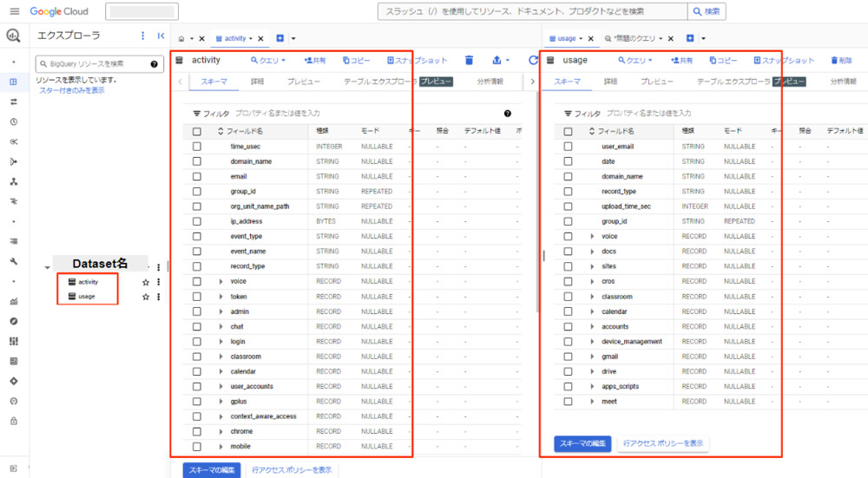Collapse the explorer panel with arrow icon
868x478 pixels.
[x=161, y=36]
